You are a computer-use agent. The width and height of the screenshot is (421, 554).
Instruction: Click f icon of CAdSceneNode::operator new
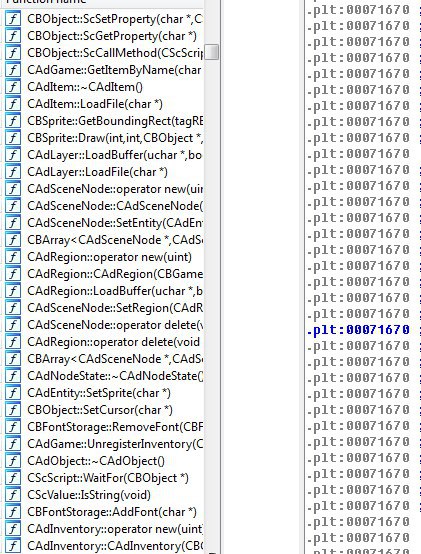click(13, 189)
